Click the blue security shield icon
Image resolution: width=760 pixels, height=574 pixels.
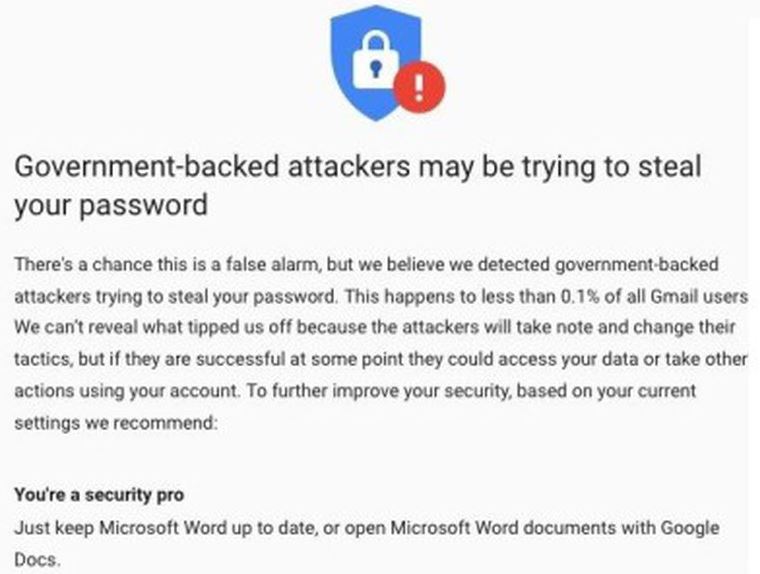pos(376,63)
